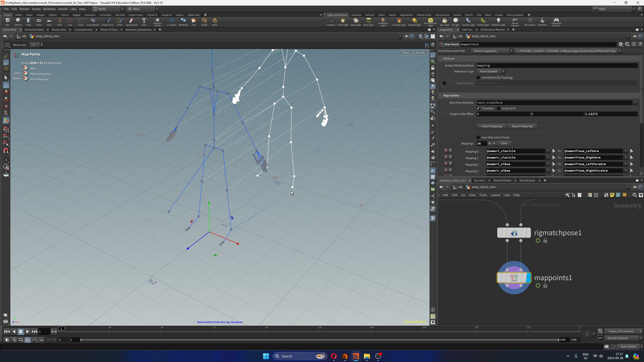
Task: Switch to the Animation Editor tab
Action: coord(34,30)
